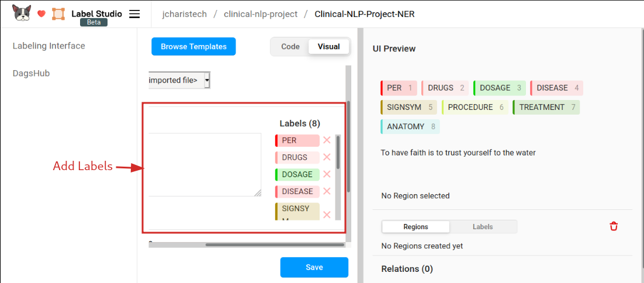644x283 pixels.
Task: Open the imported file dropdown
Action: 179,81
